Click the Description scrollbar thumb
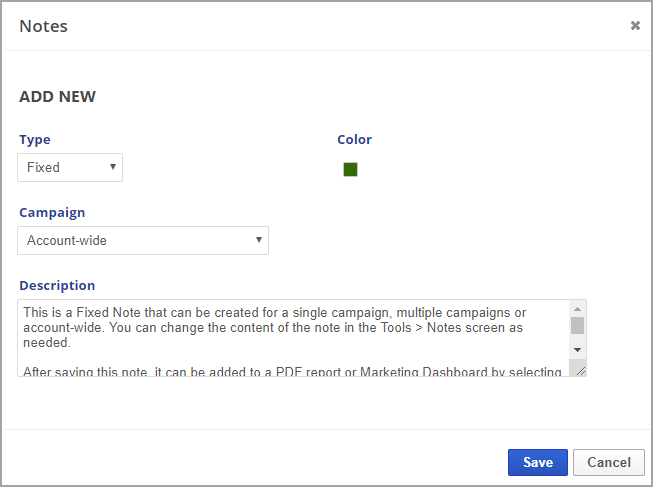Screen dimensions: 653x487 [577, 325]
